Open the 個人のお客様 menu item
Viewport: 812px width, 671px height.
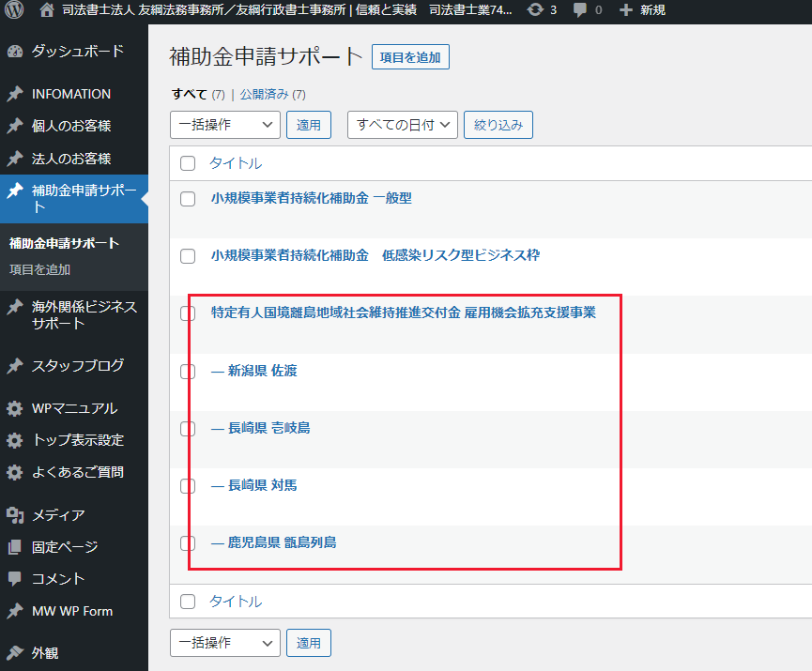tap(71, 126)
